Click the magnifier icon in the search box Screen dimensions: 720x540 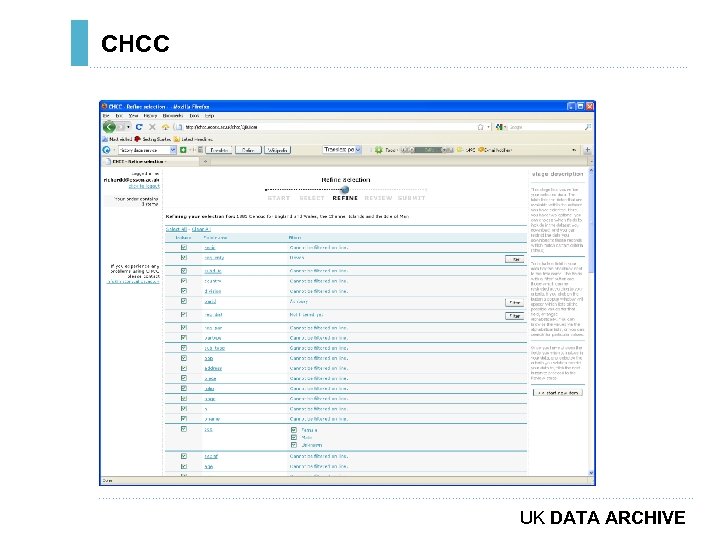[x=587, y=127]
